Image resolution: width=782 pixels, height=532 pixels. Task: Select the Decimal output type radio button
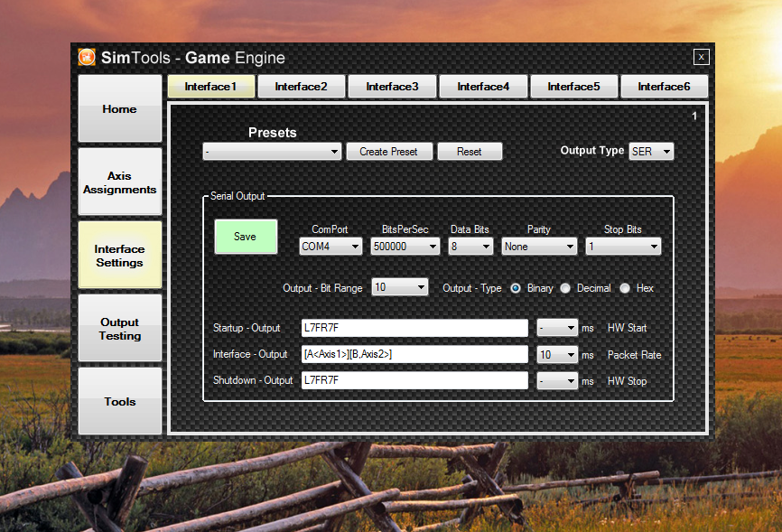click(x=565, y=288)
